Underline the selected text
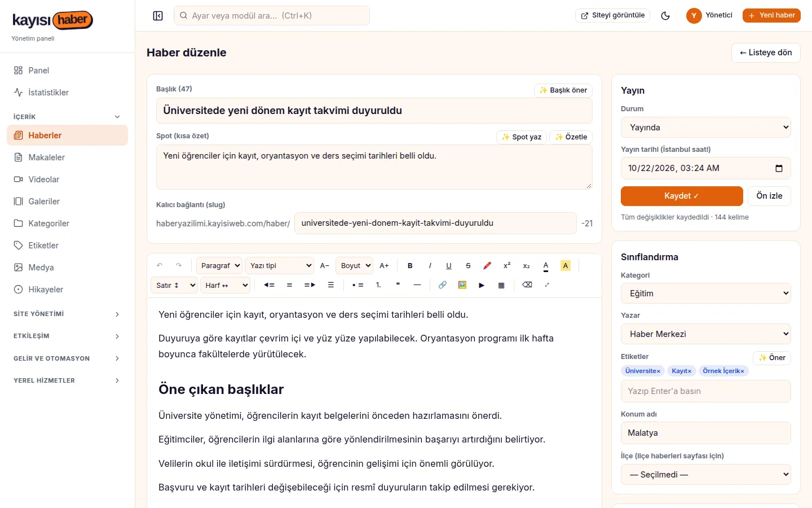812x508 pixels. click(449, 266)
